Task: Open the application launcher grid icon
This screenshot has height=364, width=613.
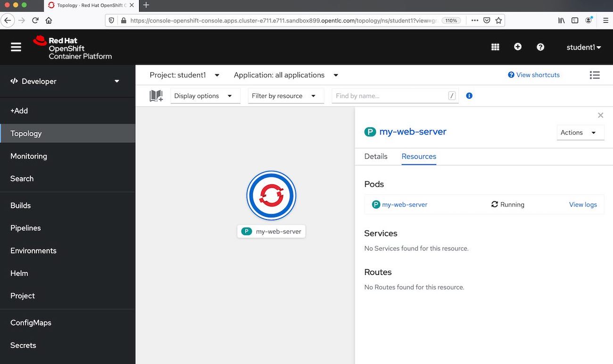Action: 495,47
